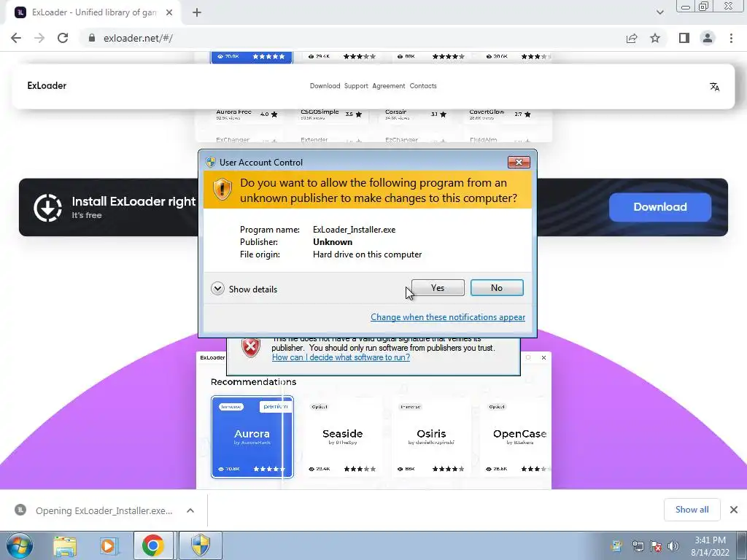Open 'How can I decide what software to run?' link
Image resolution: width=747 pixels, height=560 pixels.
341,357
